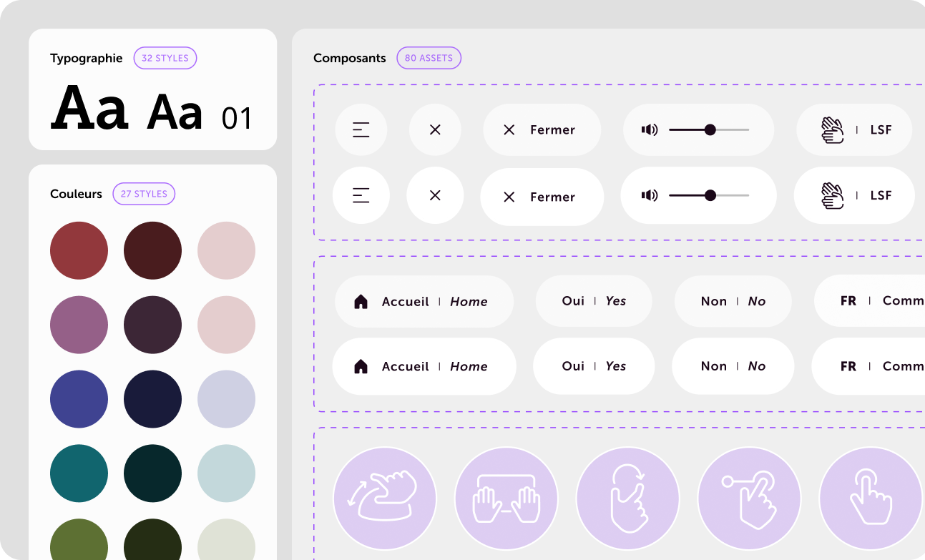
Task: Select the two-hands keyboard gesture icon
Action: (506, 498)
